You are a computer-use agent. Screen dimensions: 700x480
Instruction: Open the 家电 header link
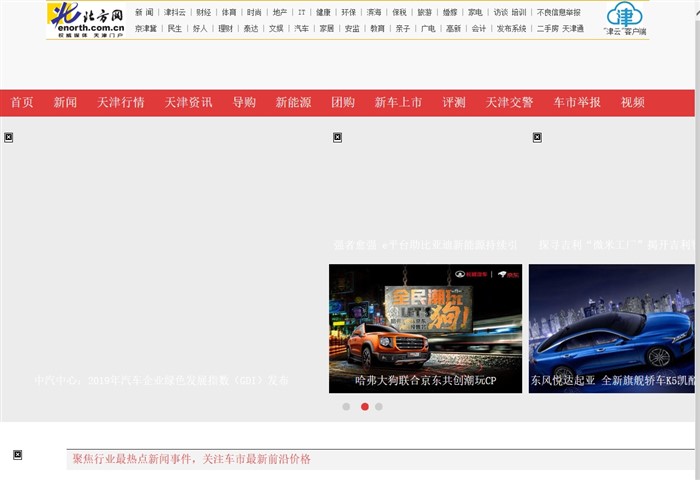coord(475,13)
